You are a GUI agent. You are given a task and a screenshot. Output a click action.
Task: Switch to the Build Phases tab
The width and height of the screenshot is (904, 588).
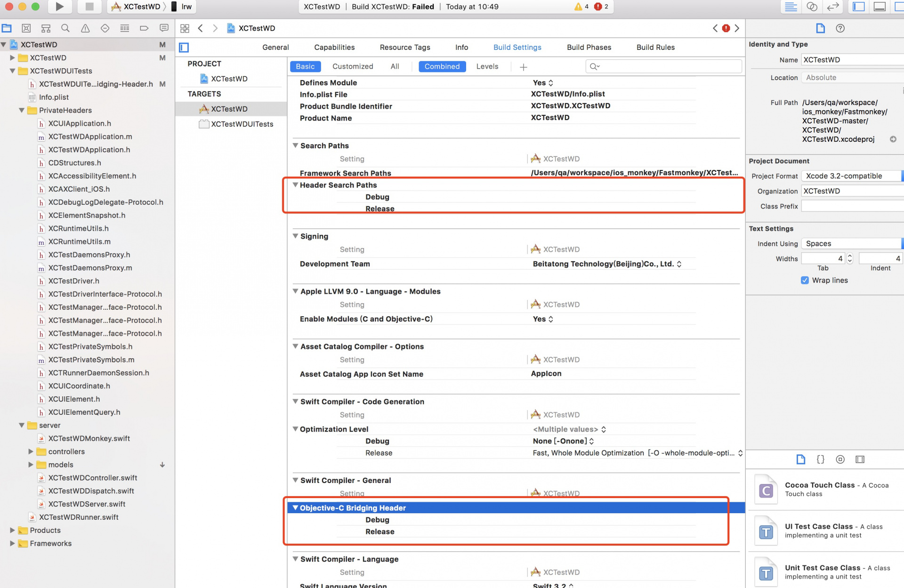(x=589, y=47)
